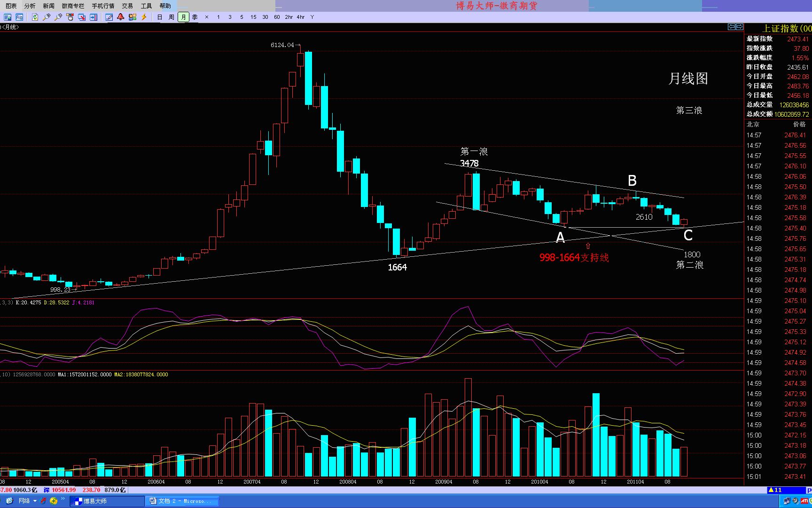Click the KDJ indicator K:20.4275 label
The width and height of the screenshot is (812, 508).
coord(28,302)
